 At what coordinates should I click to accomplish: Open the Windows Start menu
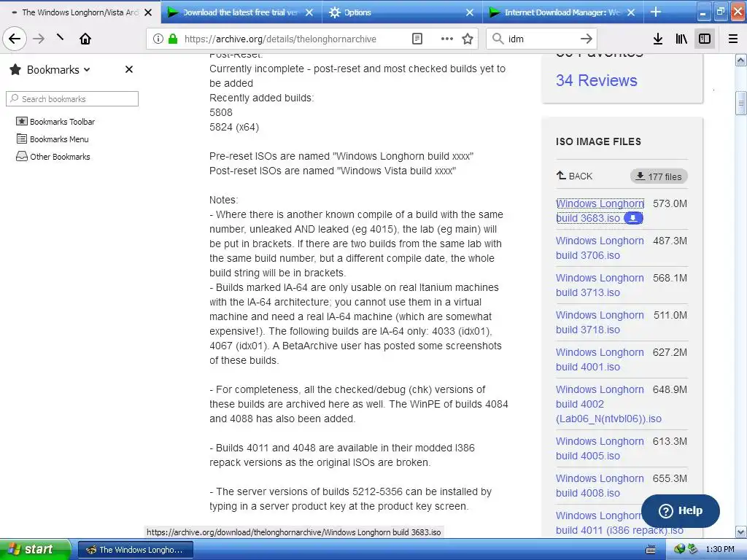click(x=35, y=550)
